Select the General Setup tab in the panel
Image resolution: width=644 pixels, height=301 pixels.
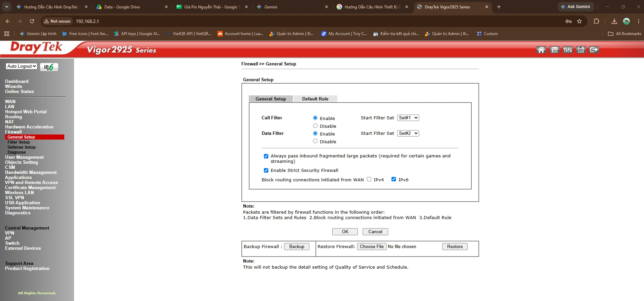click(271, 99)
